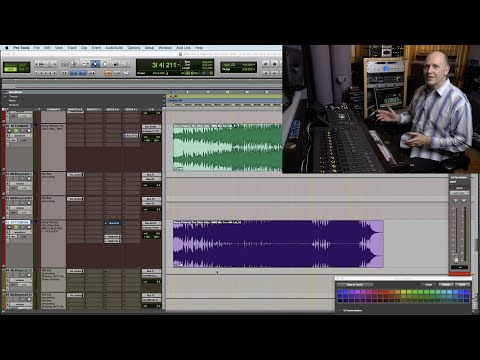The image size is (480, 360).
Task: Select the Scrubber tool in toolbar
Action: coord(116,64)
